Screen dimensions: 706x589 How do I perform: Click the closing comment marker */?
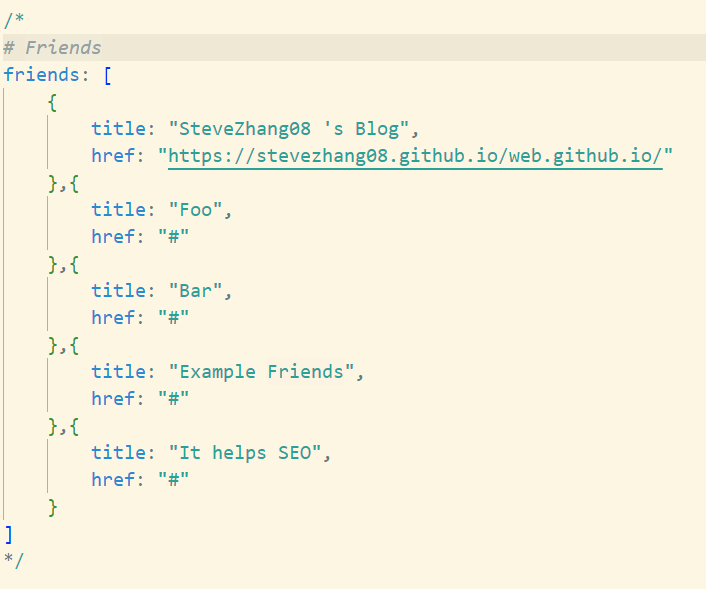pyautogui.click(x=14, y=561)
